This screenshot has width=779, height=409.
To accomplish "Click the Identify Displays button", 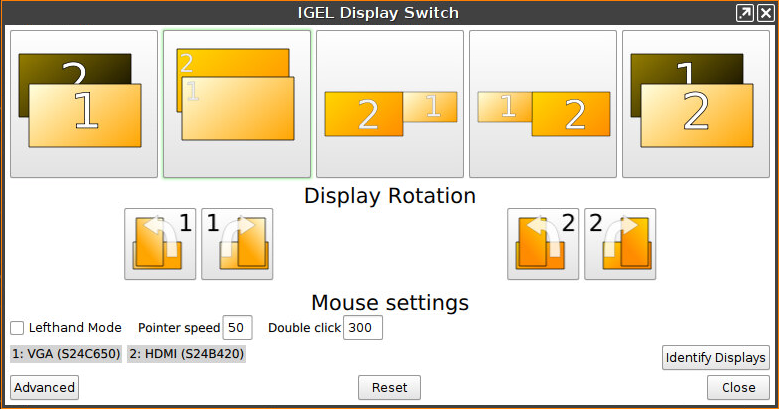I will (715, 357).
